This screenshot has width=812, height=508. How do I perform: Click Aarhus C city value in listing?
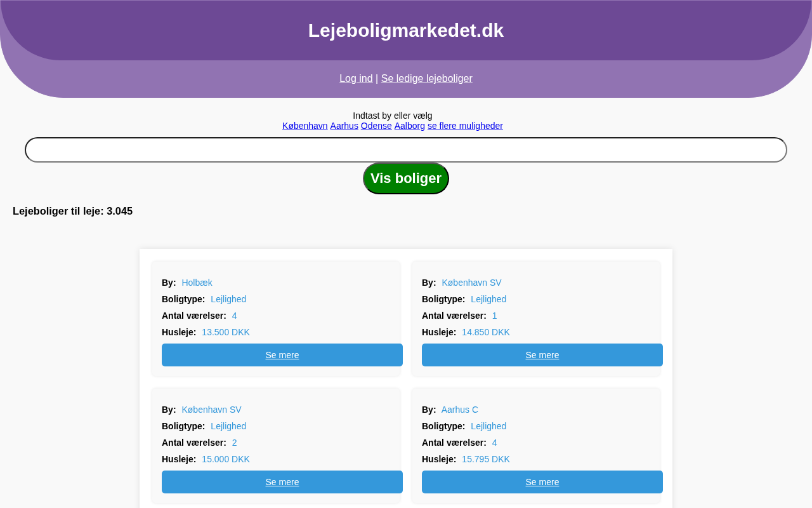tap(459, 410)
